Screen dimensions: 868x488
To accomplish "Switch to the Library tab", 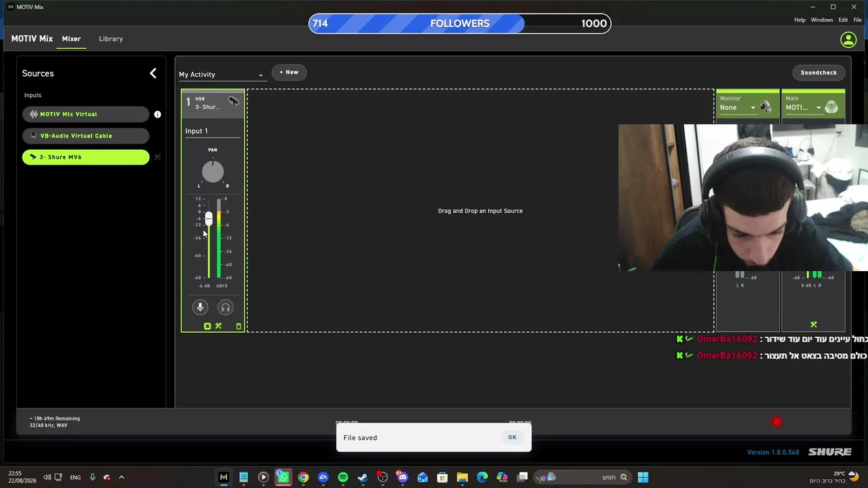I will tap(111, 39).
